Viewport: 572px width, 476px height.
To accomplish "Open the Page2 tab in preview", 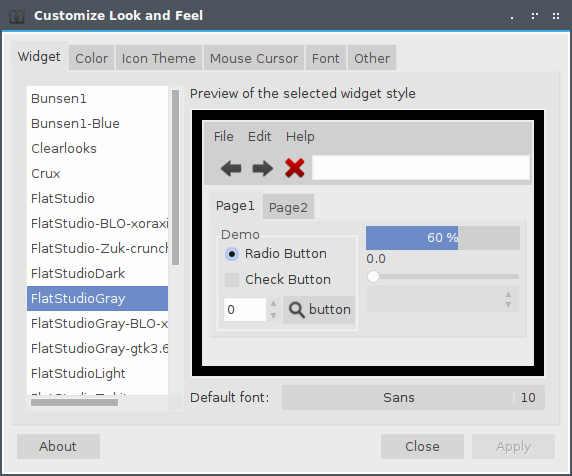I will click(288, 208).
